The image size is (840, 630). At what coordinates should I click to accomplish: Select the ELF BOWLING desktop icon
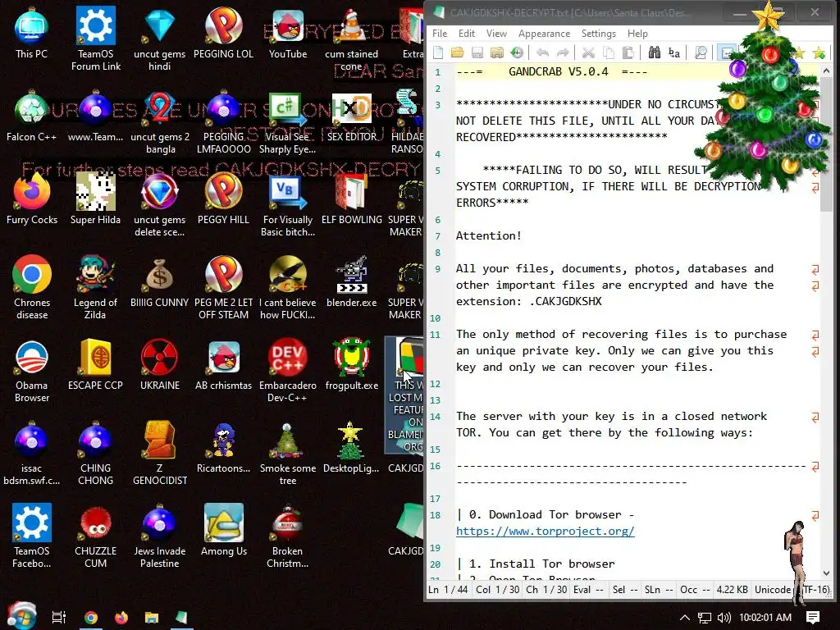click(351, 199)
